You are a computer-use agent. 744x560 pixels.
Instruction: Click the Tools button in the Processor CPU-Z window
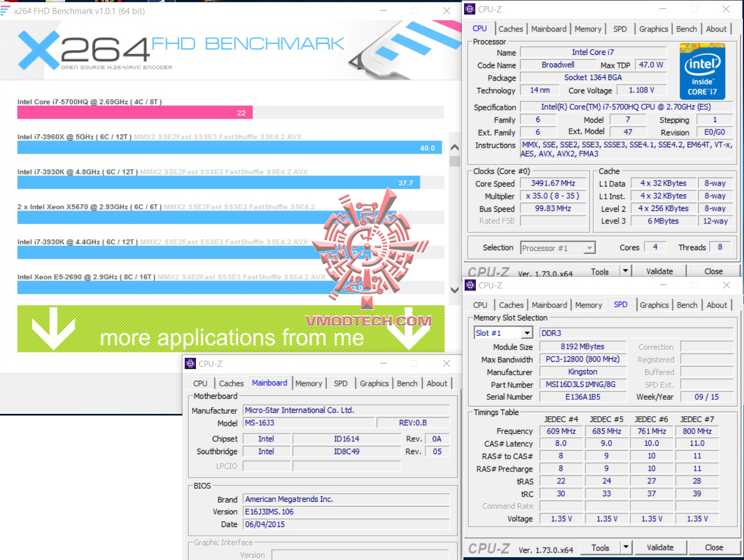(x=600, y=271)
